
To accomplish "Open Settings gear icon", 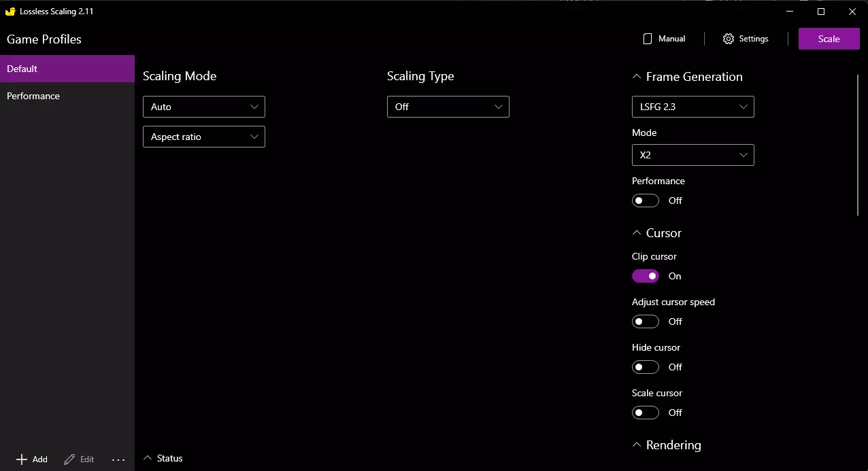I will (x=728, y=39).
